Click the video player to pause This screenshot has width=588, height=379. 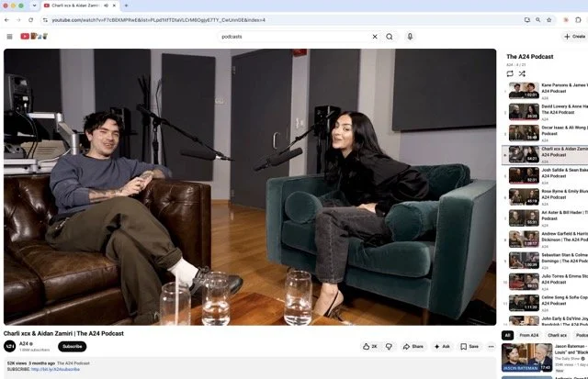tap(250, 186)
